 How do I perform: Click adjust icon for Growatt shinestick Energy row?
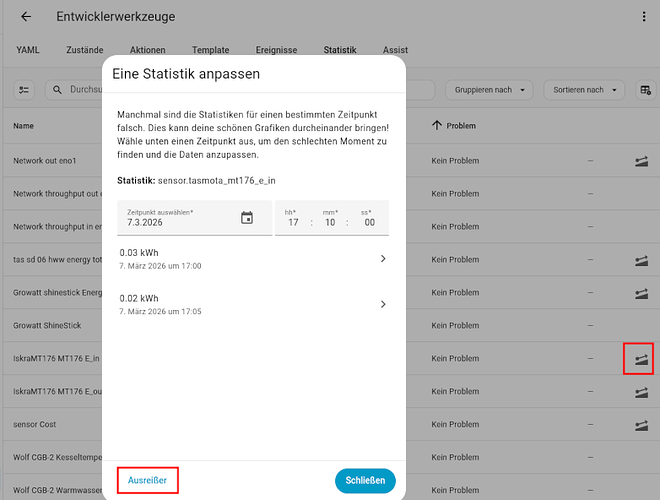pos(640,293)
